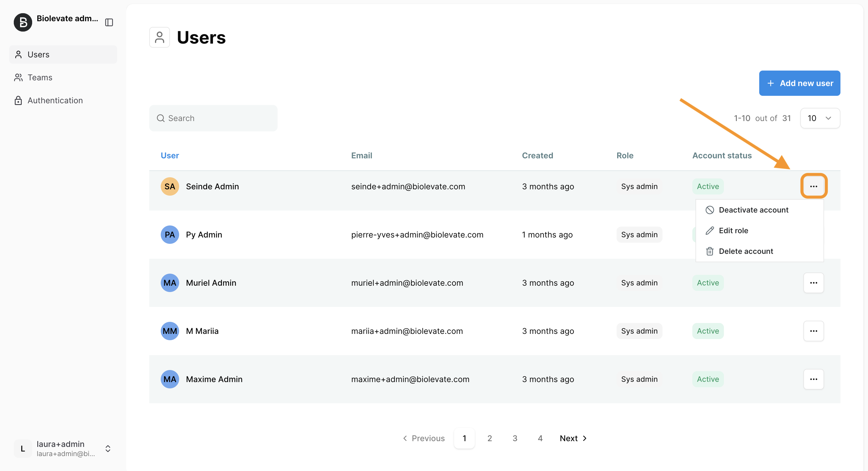This screenshot has height=471, width=868.
Task: Select Deactivate account from menu
Action: pyautogui.click(x=753, y=210)
